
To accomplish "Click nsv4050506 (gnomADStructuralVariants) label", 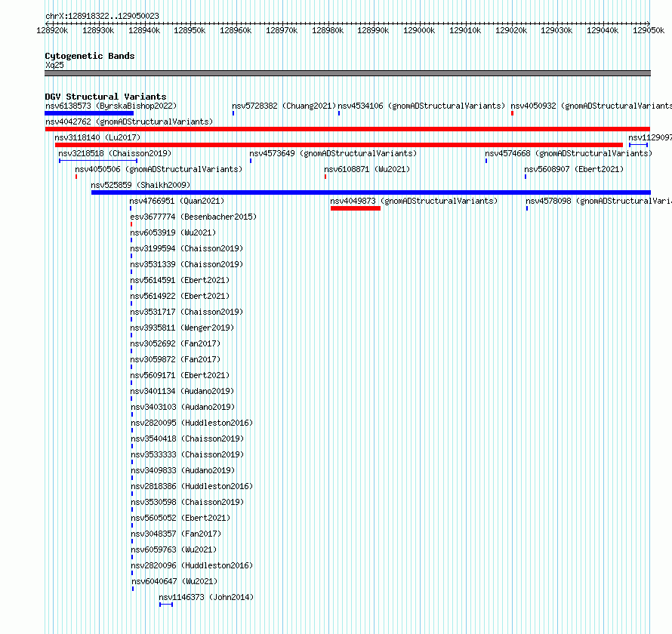I will click(x=159, y=169).
